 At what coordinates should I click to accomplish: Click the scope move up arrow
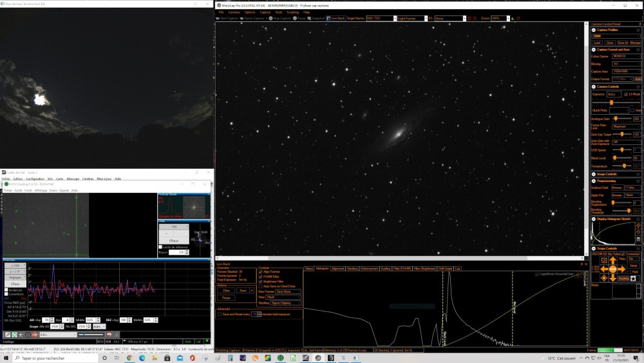(613, 260)
